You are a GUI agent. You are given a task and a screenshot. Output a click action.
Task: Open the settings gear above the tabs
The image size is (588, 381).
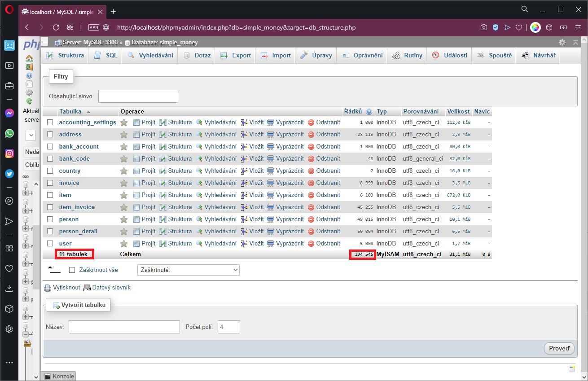point(562,42)
